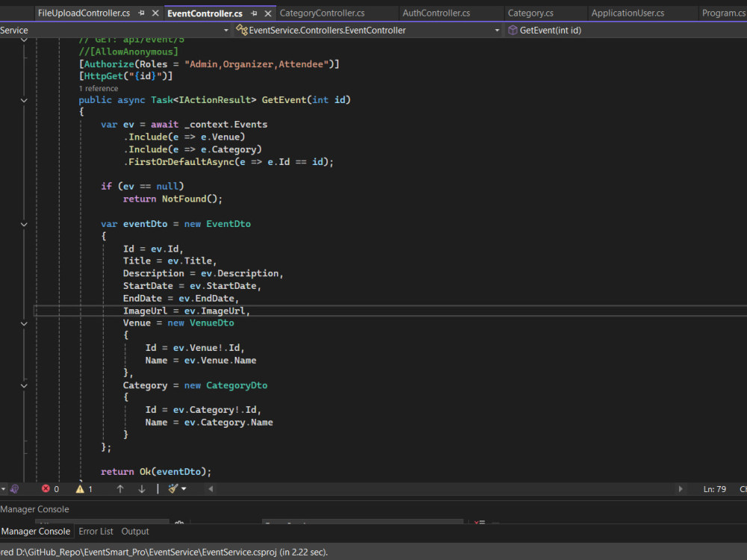Click the return NotFound(); statement
The height and width of the screenshot is (560, 747).
coord(173,199)
